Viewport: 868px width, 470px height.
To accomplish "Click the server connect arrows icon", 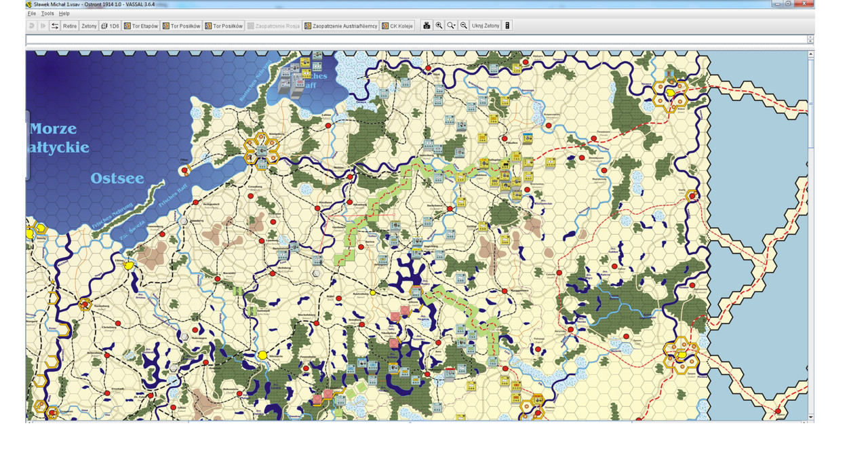I will click(x=55, y=26).
